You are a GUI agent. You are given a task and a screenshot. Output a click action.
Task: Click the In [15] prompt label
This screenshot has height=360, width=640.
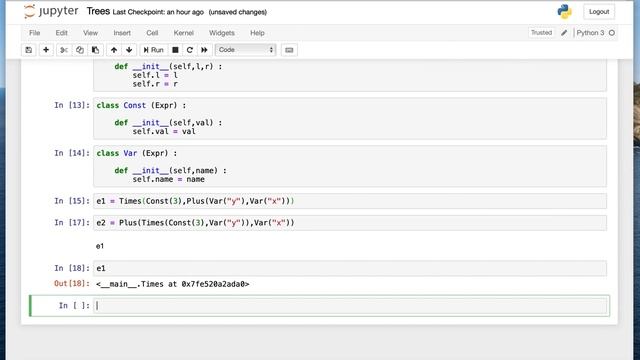tap(72, 201)
